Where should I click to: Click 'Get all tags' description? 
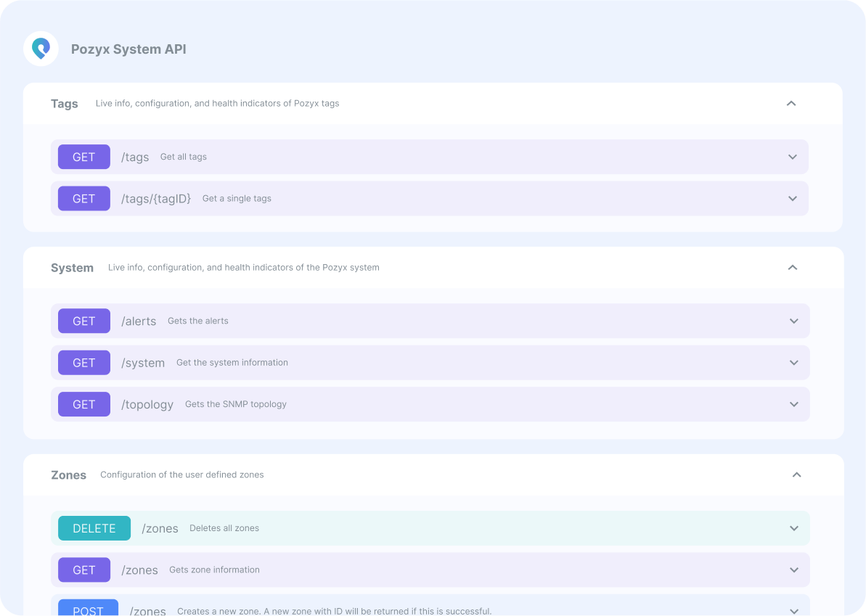click(x=184, y=157)
